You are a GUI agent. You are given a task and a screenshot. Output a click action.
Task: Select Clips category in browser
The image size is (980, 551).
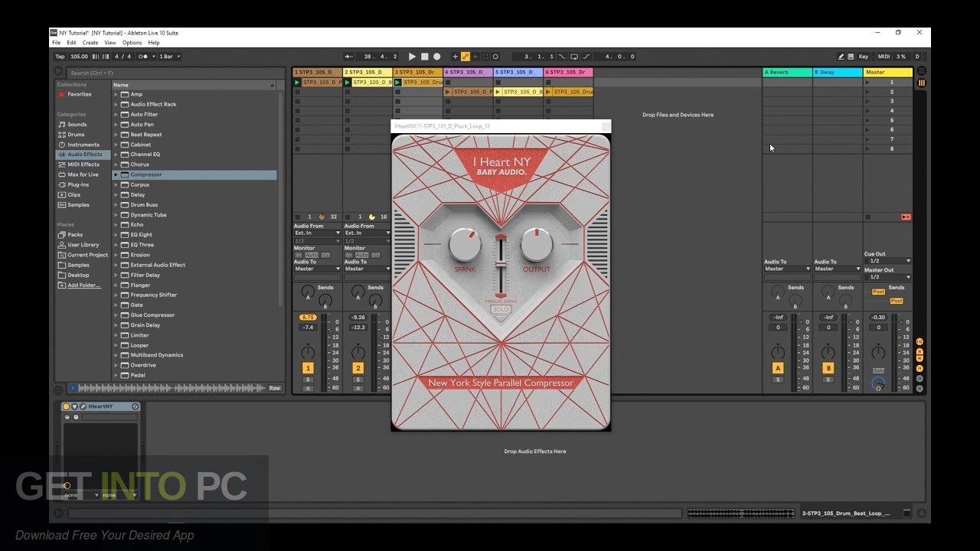(x=73, y=194)
